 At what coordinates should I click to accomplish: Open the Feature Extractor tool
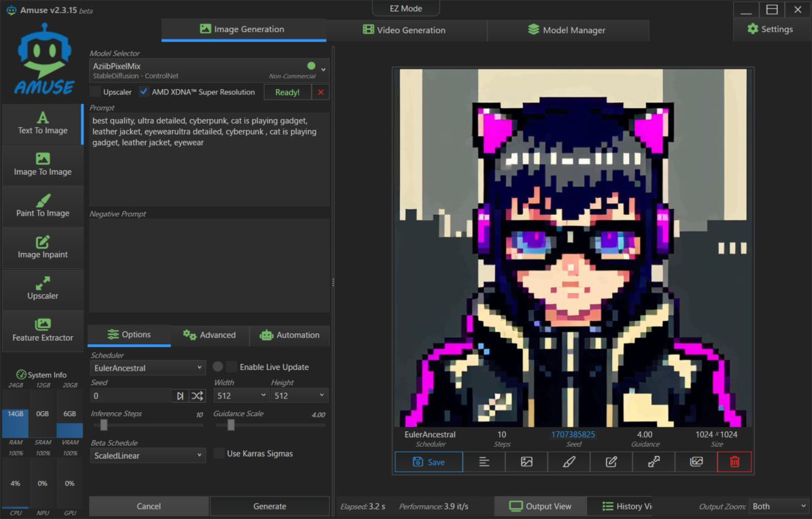(43, 330)
